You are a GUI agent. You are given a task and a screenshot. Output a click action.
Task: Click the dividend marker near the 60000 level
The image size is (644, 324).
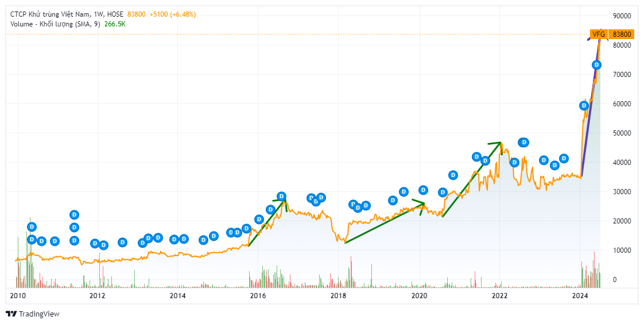(x=584, y=106)
